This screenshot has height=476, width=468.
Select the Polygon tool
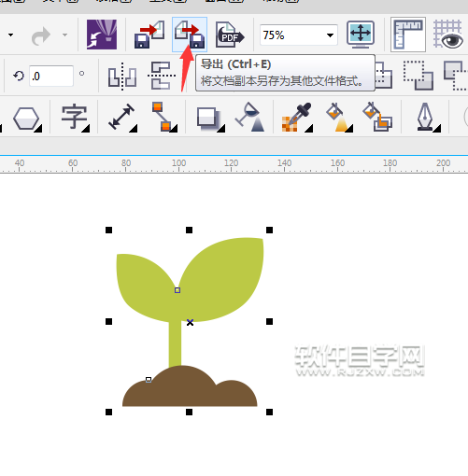[x=27, y=119]
